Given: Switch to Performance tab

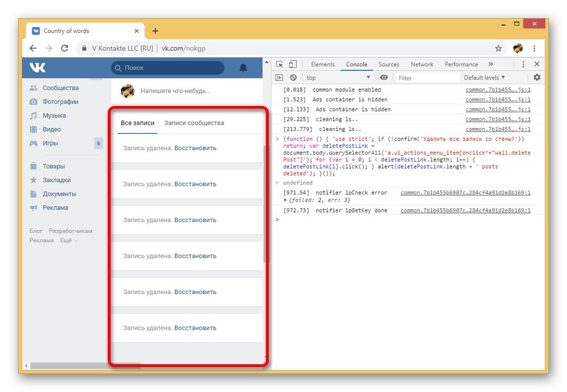Looking at the screenshot, I should [x=461, y=65].
